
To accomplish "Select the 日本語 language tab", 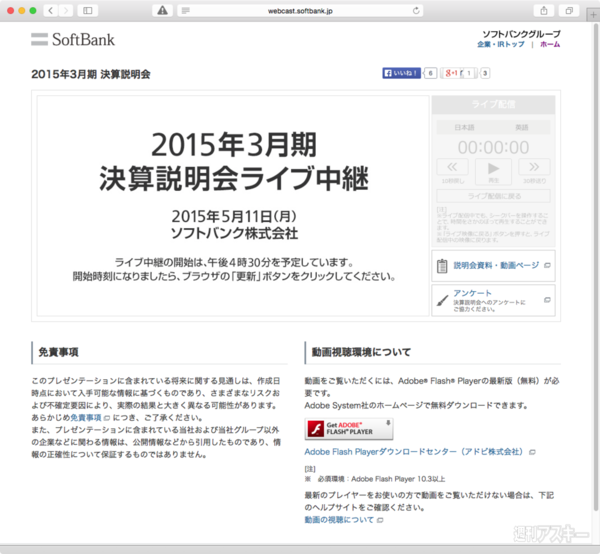I will (464, 127).
